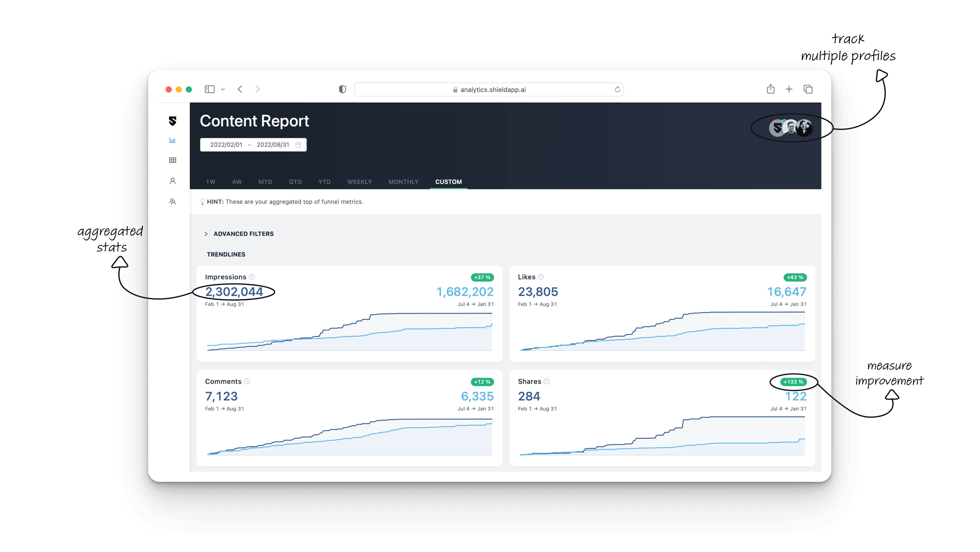
Task: Click the tracked profile avatars group
Action: click(791, 128)
